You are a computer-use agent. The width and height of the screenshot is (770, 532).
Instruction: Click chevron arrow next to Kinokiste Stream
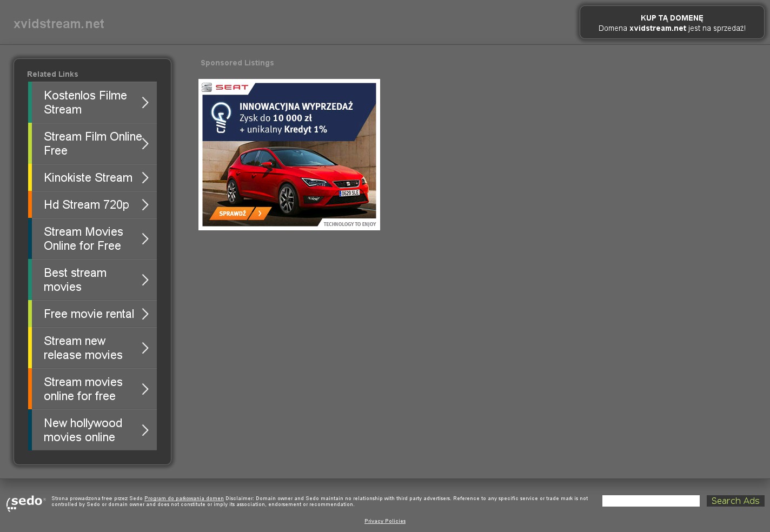[x=145, y=178]
